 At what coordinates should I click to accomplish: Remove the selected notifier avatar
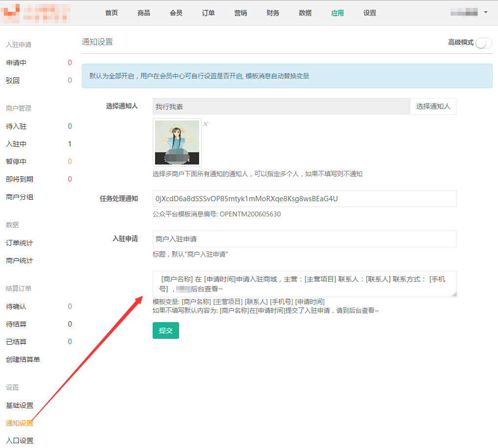coord(205,124)
